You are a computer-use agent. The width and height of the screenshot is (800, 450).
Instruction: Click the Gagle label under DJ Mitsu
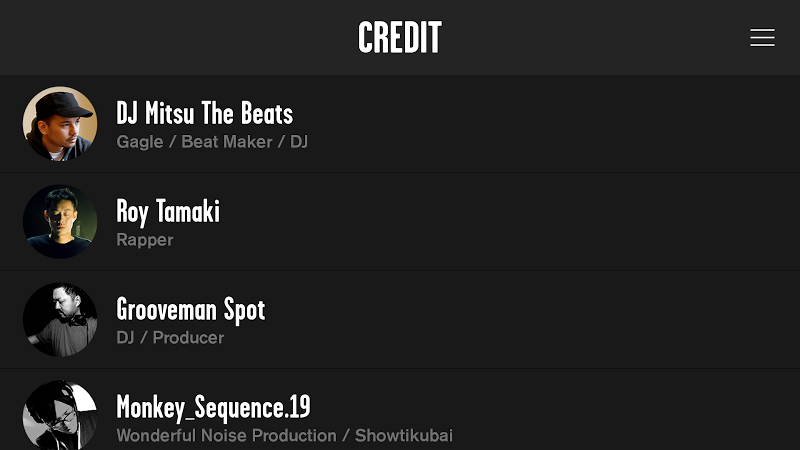139,142
